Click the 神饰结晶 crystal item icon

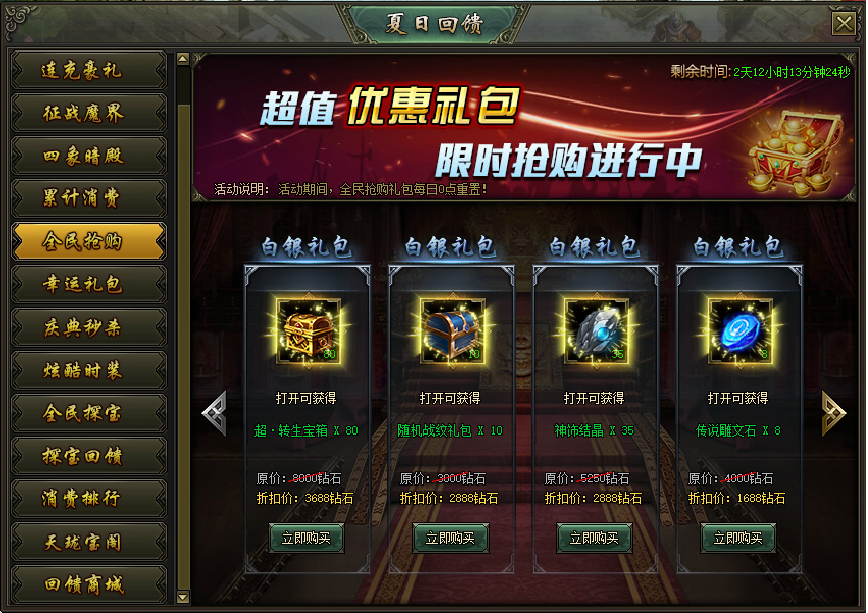click(596, 331)
